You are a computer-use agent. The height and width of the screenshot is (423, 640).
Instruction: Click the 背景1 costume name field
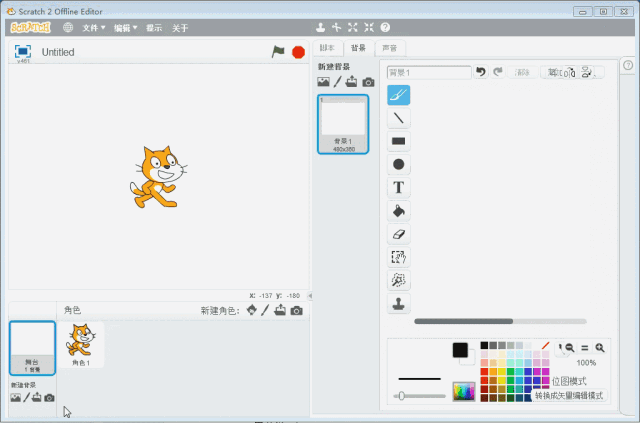coord(429,73)
